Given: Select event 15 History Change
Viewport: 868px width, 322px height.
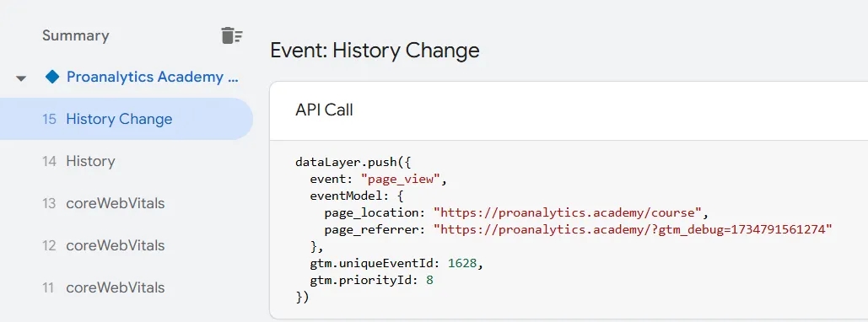Looking at the screenshot, I should coord(127,119).
